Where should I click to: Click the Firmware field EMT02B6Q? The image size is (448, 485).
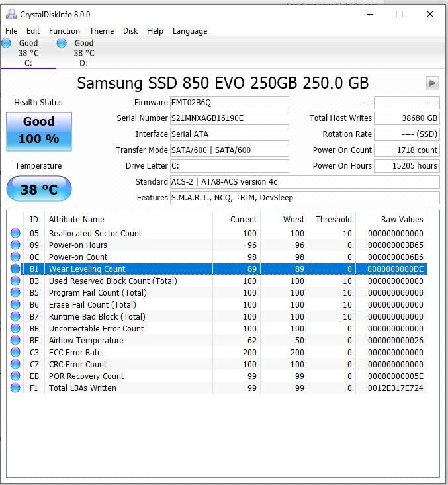(230, 103)
